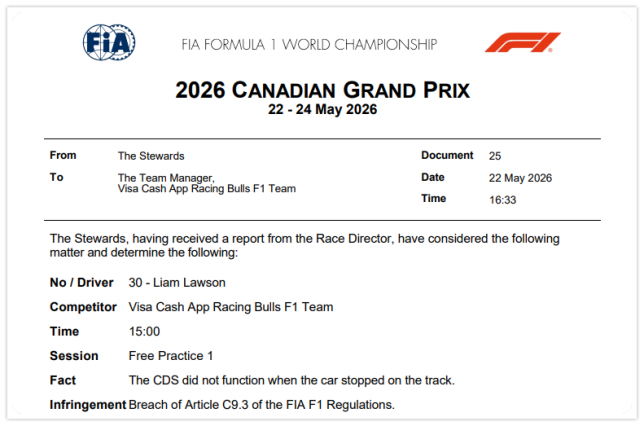Click the incident time 15:00
This screenshot has width=644, height=426.
[144, 332]
